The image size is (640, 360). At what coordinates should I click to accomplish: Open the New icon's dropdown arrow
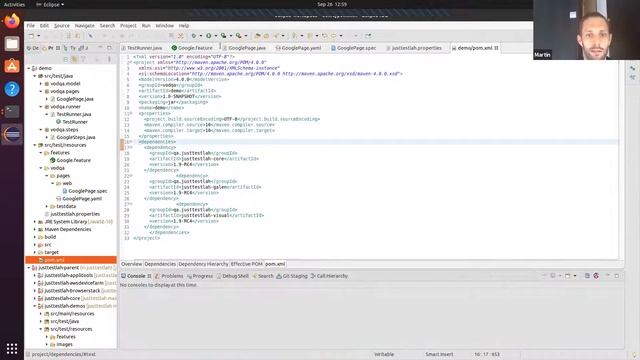(x=38, y=36)
